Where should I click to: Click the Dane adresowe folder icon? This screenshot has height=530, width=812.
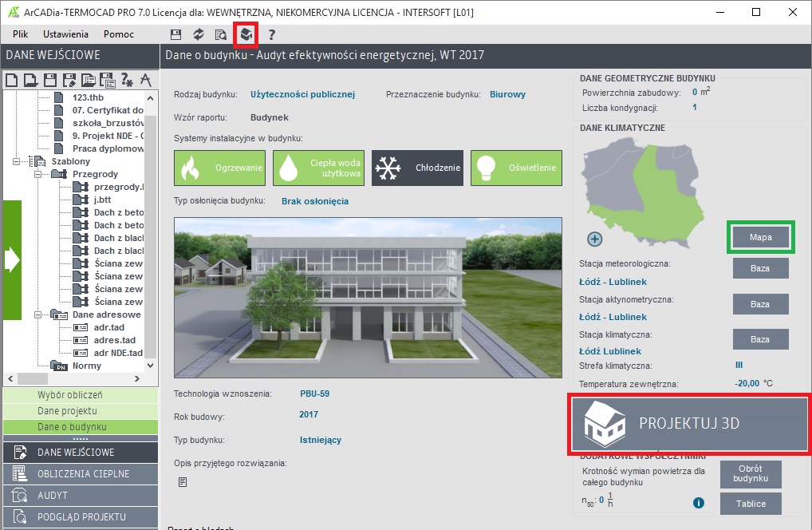point(59,314)
